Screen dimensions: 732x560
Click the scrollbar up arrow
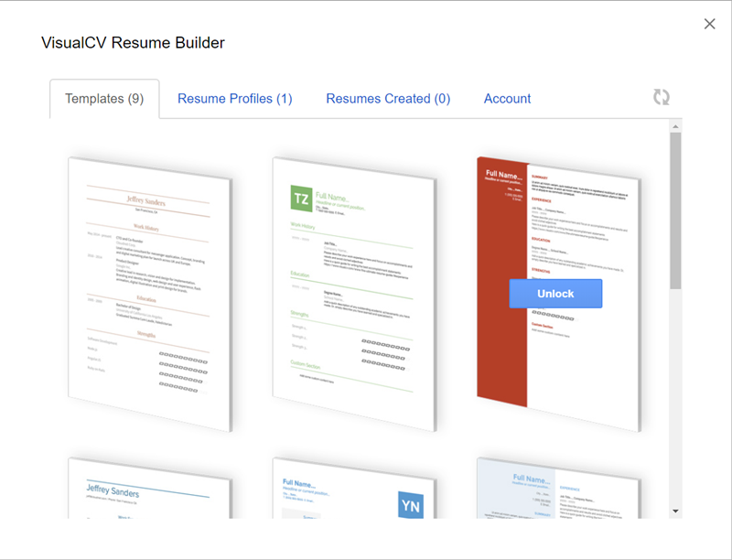(x=675, y=126)
